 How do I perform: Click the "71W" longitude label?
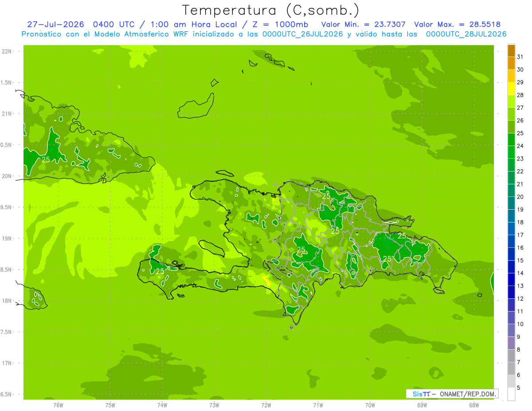click(x=318, y=405)
